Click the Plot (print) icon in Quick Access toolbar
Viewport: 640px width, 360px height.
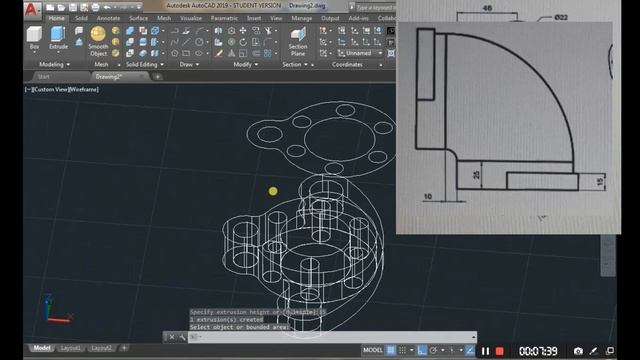click(95, 7)
